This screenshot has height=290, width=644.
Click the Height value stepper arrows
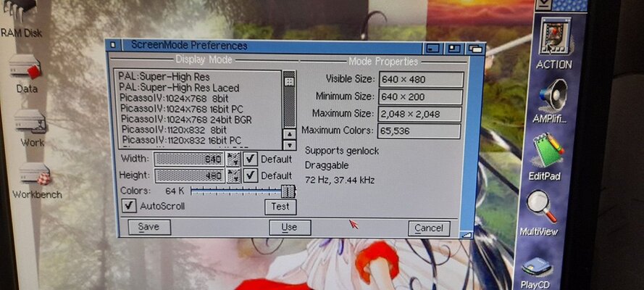tap(233, 175)
